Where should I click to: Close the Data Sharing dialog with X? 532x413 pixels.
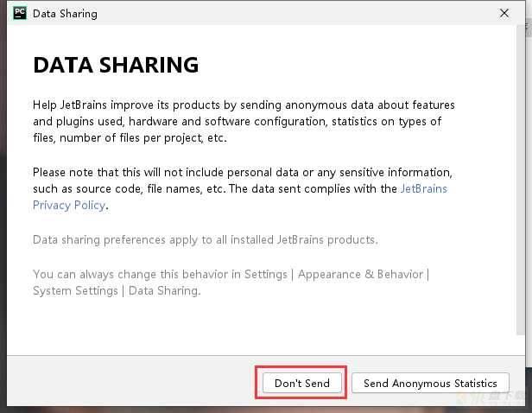[504, 14]
